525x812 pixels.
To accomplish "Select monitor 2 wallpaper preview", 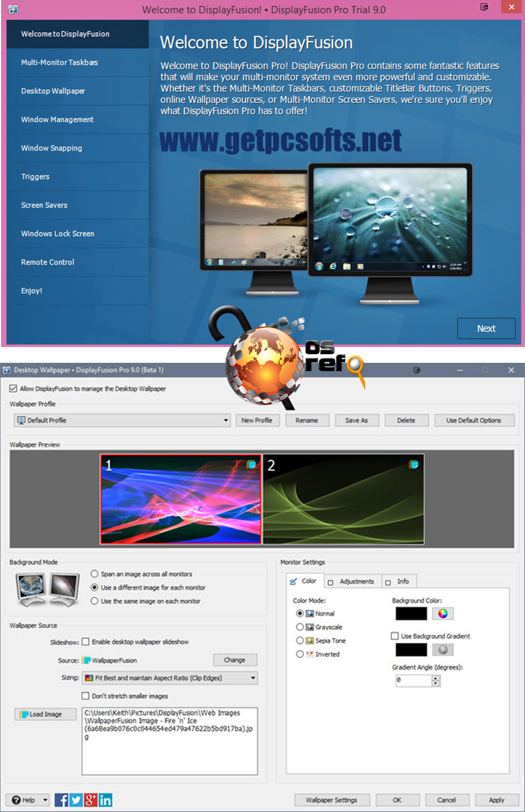I will tap(344, 499).
